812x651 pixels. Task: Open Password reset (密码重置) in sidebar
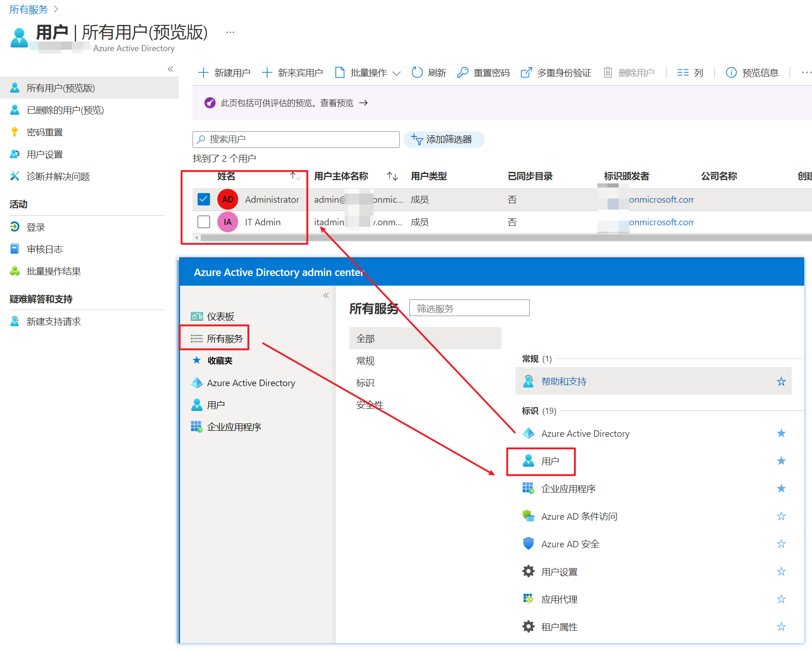point(44,133)
